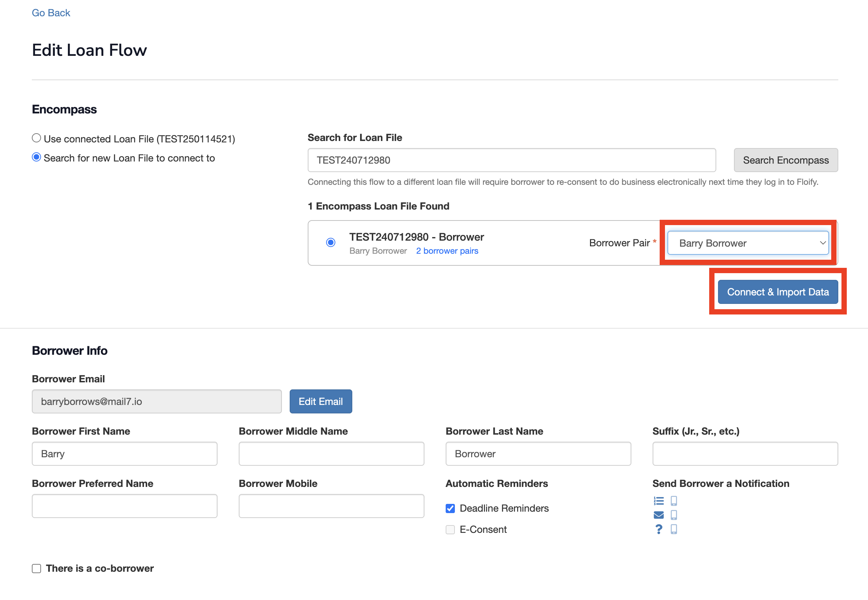
Task: Select Search for new Loan File option
Action: point(36,158)
